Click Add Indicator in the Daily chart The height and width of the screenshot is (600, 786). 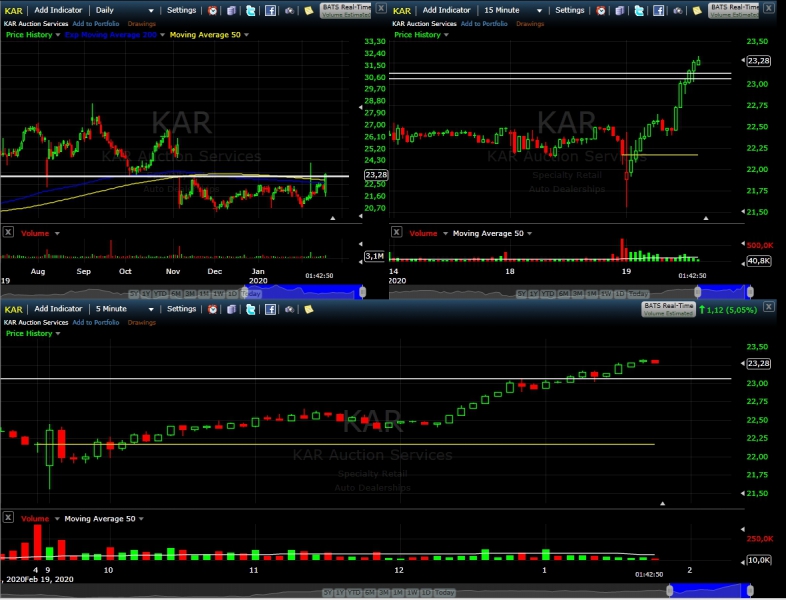[58, 10]
